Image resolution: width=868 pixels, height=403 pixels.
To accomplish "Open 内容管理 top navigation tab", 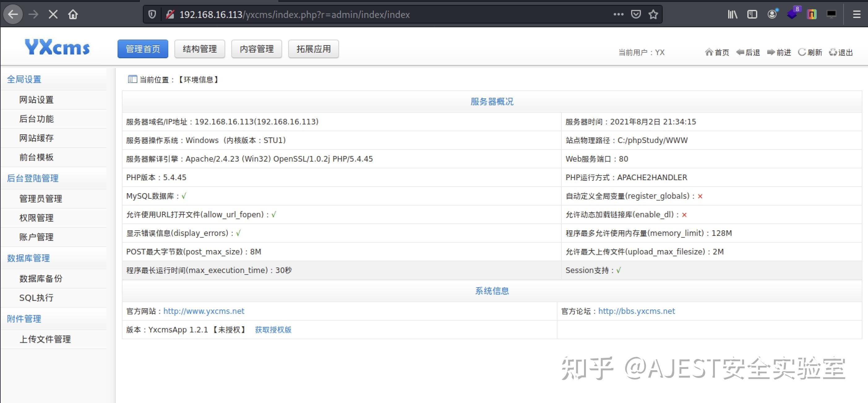I will coord(256,49).
